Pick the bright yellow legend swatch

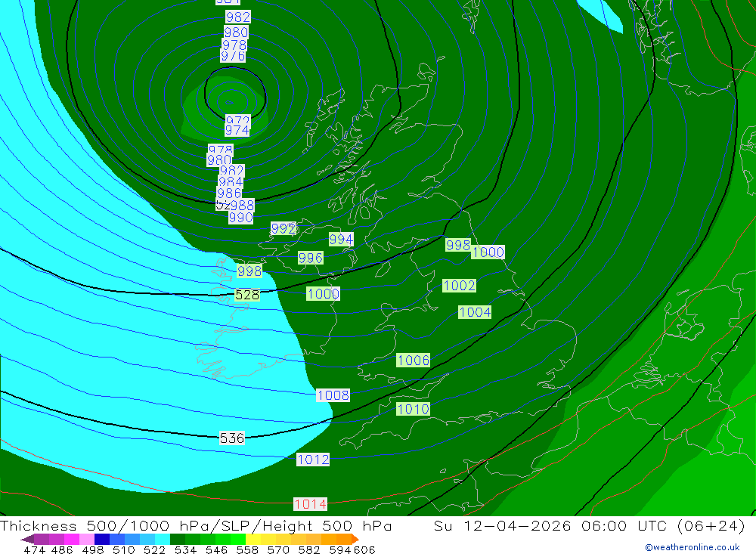pos(253,539)
